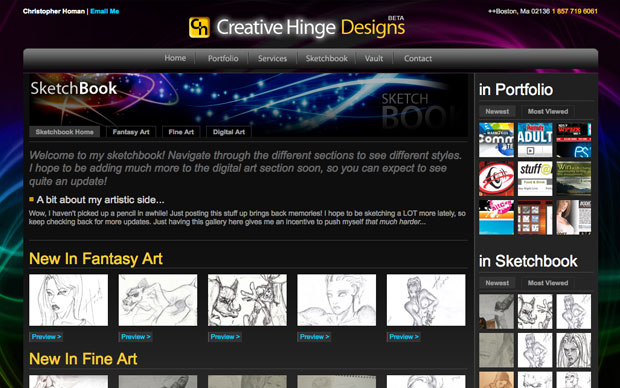Click Preview under the fifth Fantasy sketch
The height and width of the screenshot is (388, 620).
(x=404, y=337)
